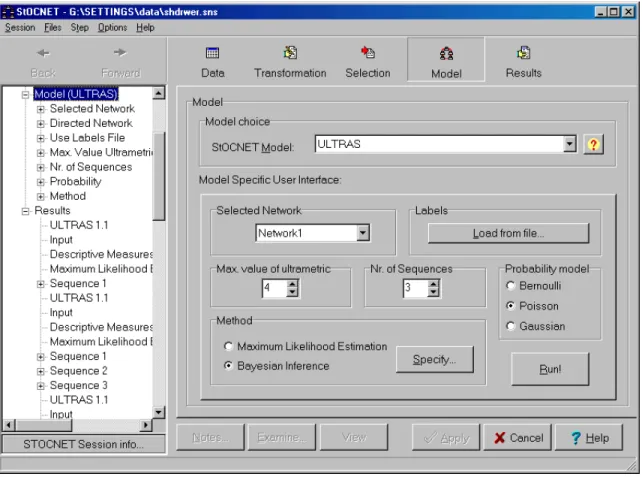This screenshot has width=642, height=477.
Task: Click tree vertical scrollbar down arrow
Action: click(x=159, y=412)
